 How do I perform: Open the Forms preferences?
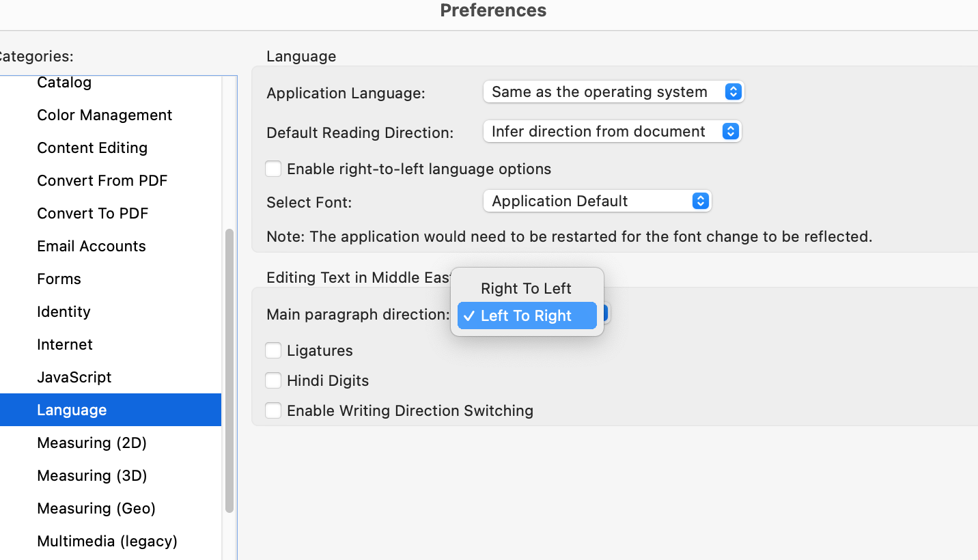click(x=59, y=279)
